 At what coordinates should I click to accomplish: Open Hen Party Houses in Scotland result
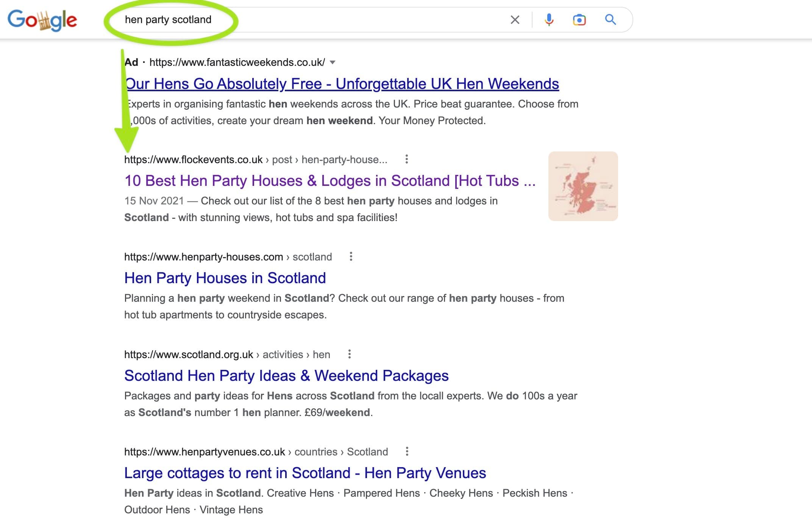click(x=225, y=278)
